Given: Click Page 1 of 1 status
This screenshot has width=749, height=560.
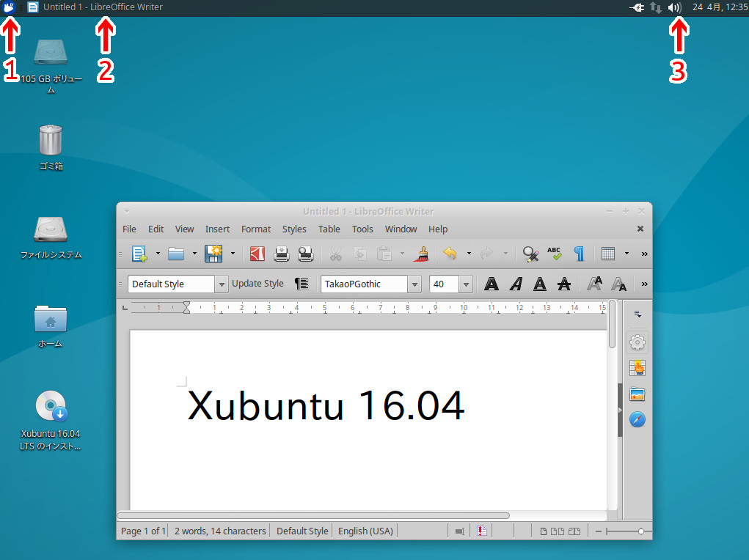Looking at the screenshot, I should point(143,531).
